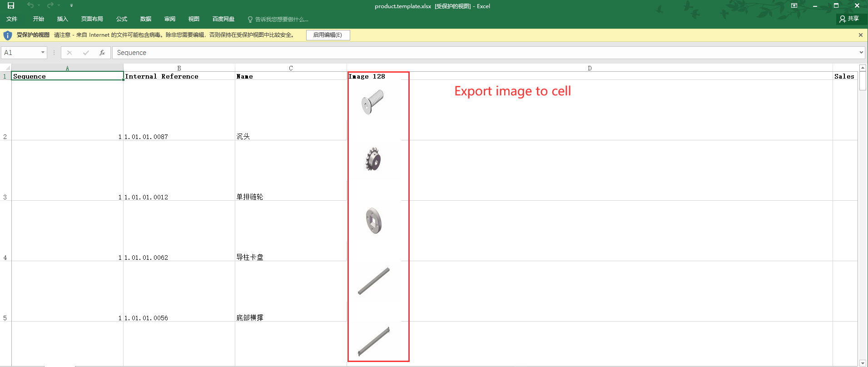The image size is (868, 367).
Task: Open Customize Quick Access Toolbar dropdown
Action: (x=71, y=5)
